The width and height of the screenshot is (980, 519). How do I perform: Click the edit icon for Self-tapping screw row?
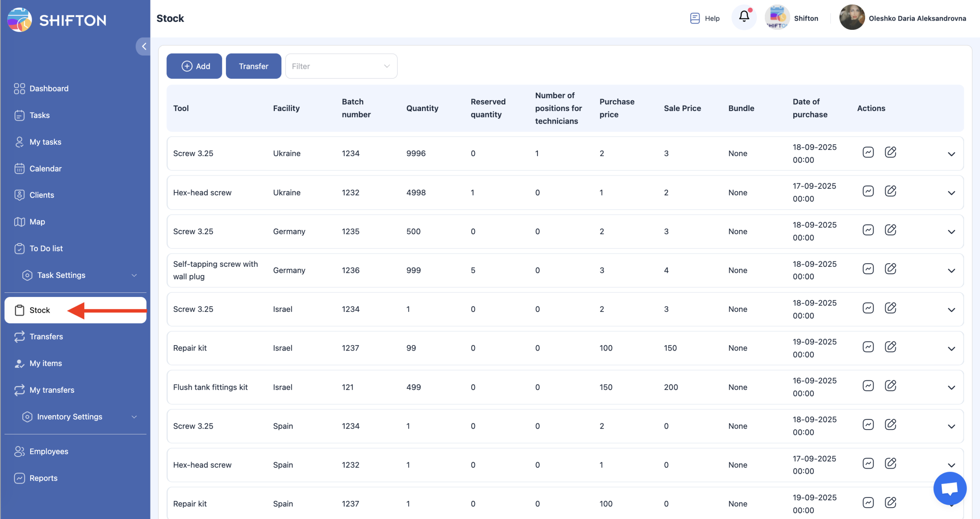pos(890,269)
